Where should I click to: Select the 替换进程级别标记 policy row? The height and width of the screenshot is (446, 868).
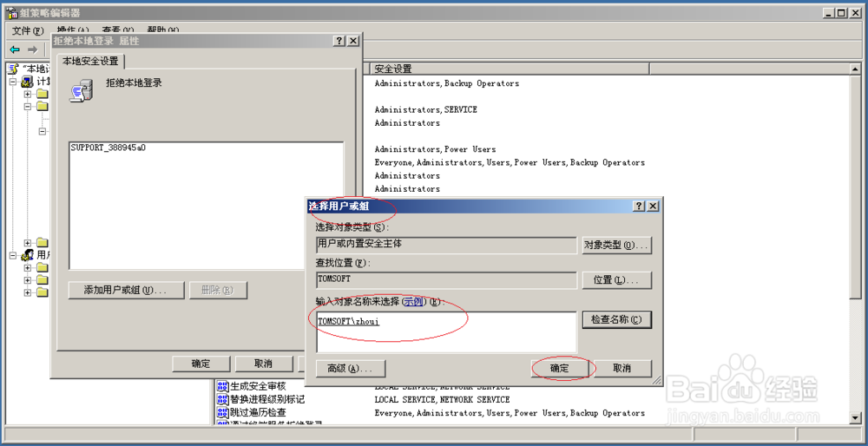(x=260, y=399)
